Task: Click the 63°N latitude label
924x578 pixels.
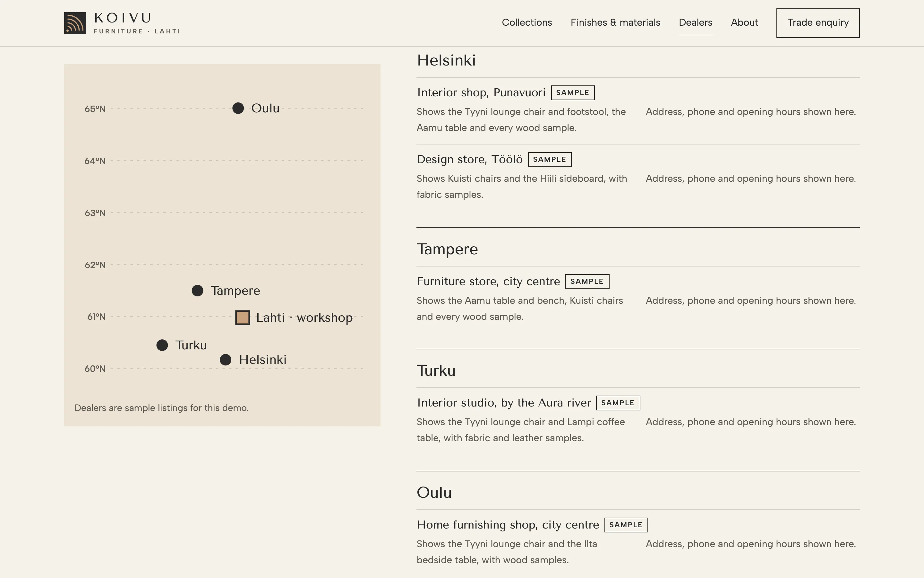Action: coord(95,213)
